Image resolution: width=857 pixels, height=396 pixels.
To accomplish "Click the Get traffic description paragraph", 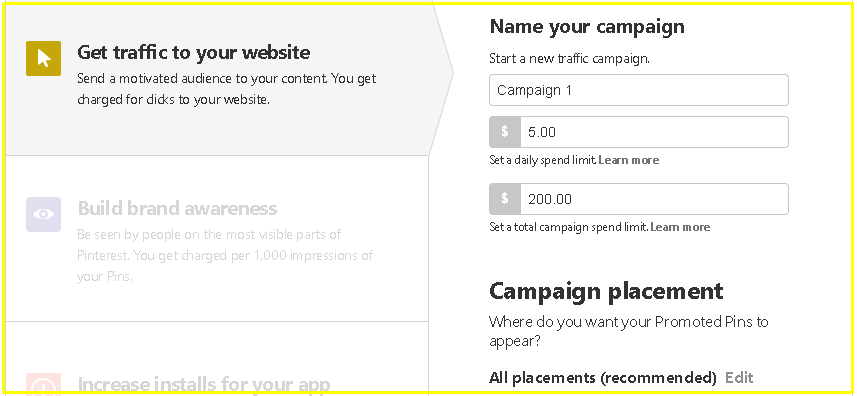I will (227, 89).
